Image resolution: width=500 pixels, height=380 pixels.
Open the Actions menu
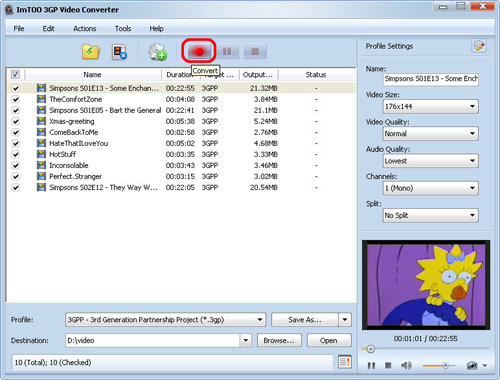click(85, 28)
